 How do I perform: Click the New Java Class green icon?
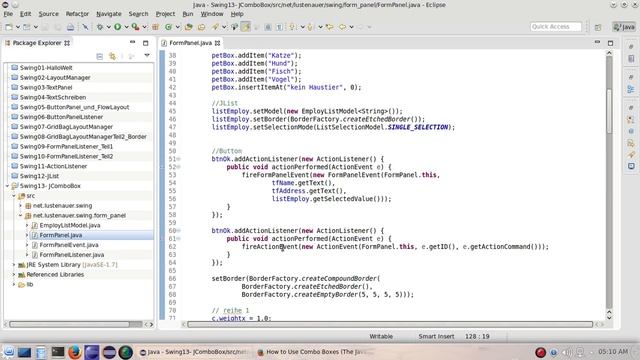[168, 27]
